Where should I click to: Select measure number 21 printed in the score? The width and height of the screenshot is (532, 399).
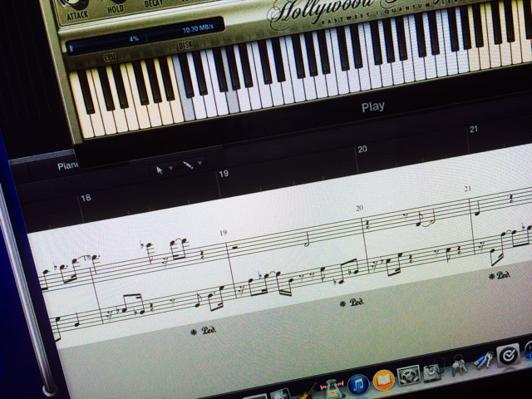pyautogui.click(x=468, y=189)
